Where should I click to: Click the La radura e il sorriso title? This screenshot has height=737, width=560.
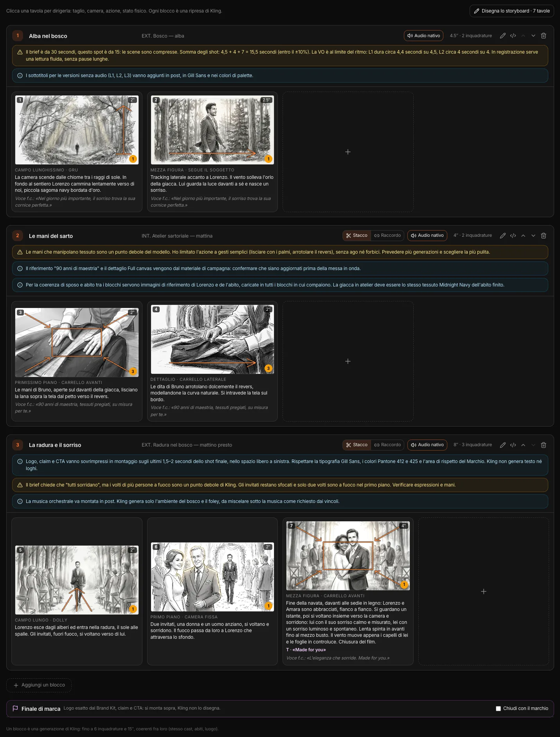click(x=55, y=445)
